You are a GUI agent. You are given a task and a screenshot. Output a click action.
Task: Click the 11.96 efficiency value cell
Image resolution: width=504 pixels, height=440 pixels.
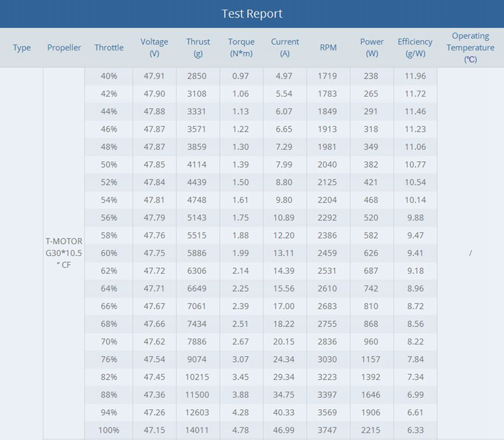[415, 76]
